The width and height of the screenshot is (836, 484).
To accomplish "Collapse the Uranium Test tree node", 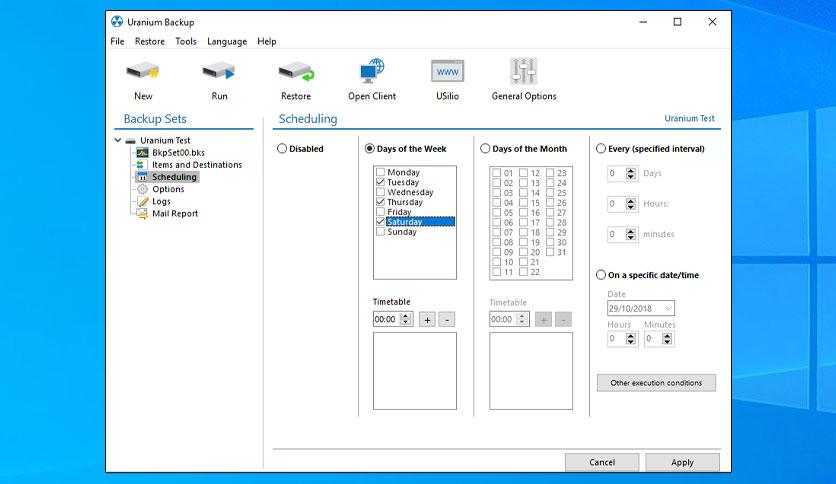I will pos(118,140).
